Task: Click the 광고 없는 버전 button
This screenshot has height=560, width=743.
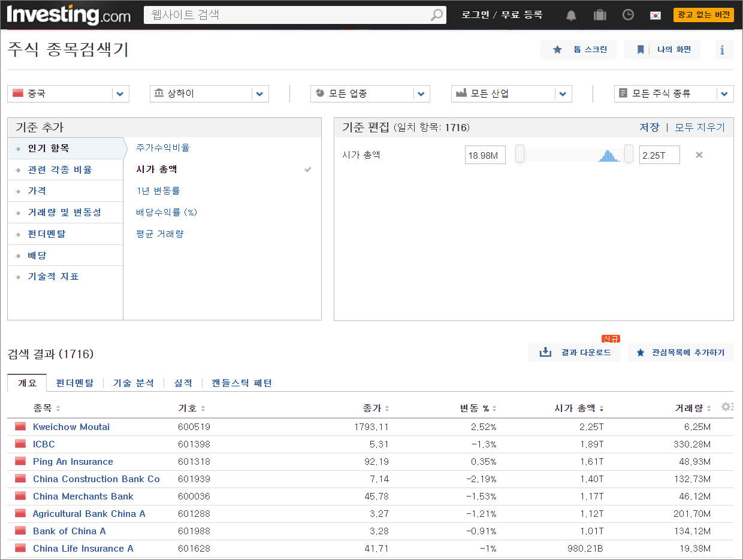Action: 703,15
